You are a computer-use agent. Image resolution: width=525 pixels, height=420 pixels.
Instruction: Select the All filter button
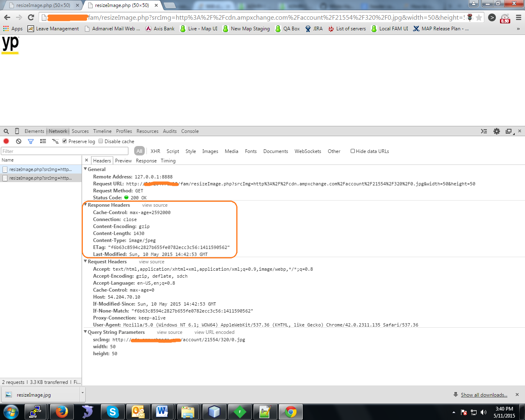pyautogui.click(x=139, y=151)
